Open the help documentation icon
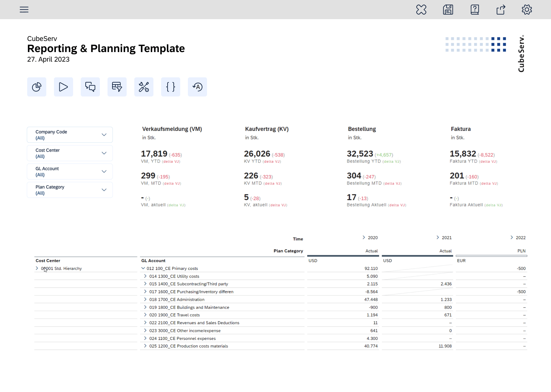The image size is (551, 392). pos(474,10)
